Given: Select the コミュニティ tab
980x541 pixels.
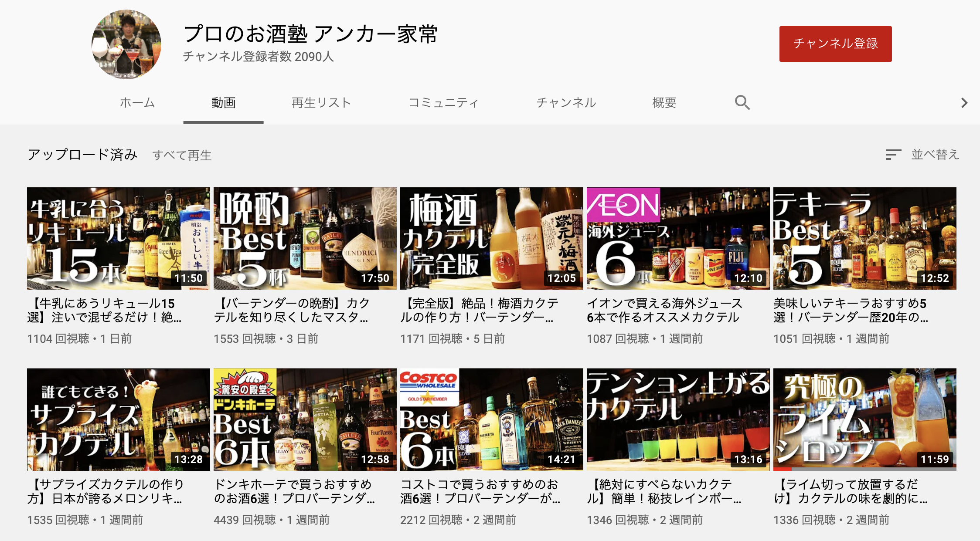Looking at the screenshot, I should [443, 103].
